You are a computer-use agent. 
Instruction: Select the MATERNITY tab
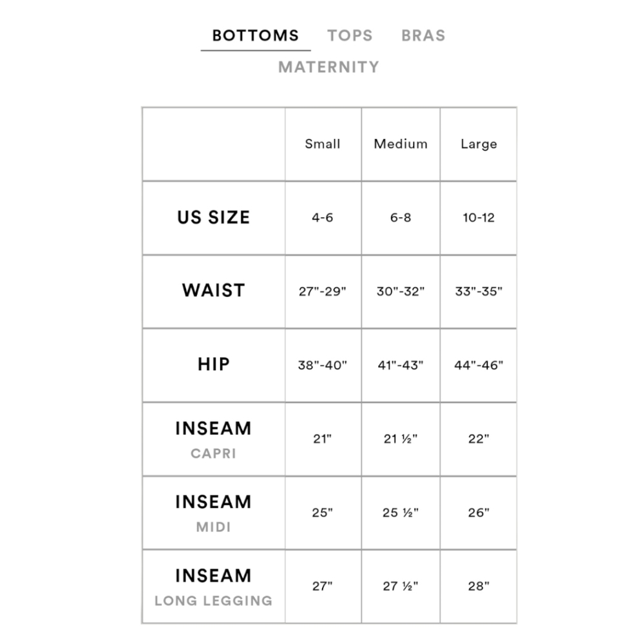(x=328, y=67)
